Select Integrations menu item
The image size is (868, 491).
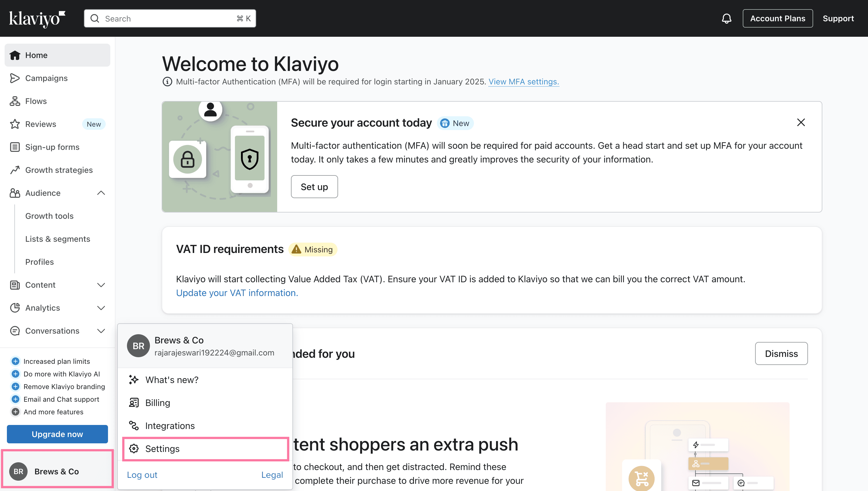tap(205, 425)
